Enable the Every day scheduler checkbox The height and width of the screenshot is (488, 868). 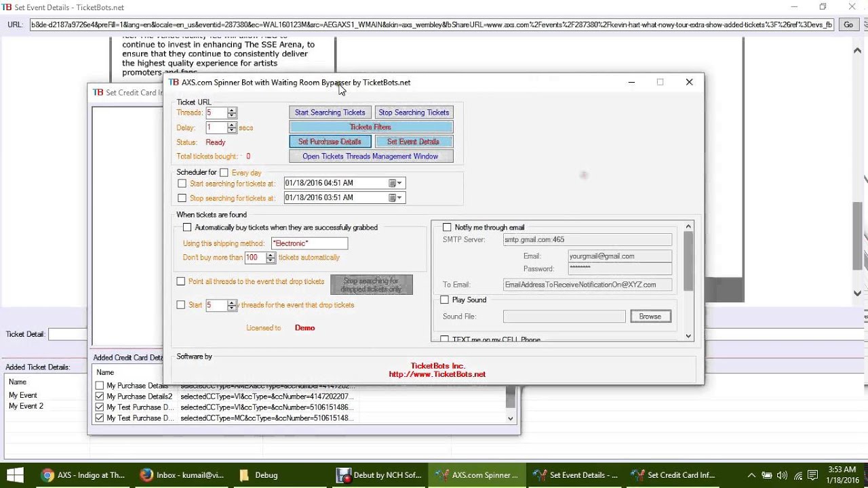point(224,173)
